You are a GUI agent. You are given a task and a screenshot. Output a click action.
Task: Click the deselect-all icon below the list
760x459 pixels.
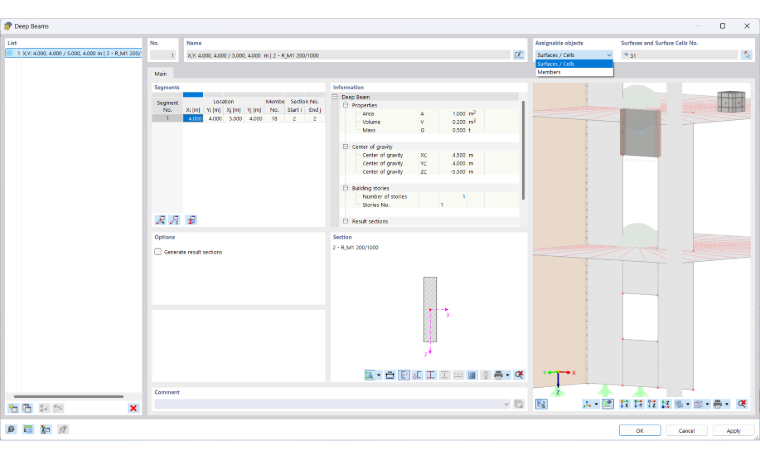pos(58,408)
